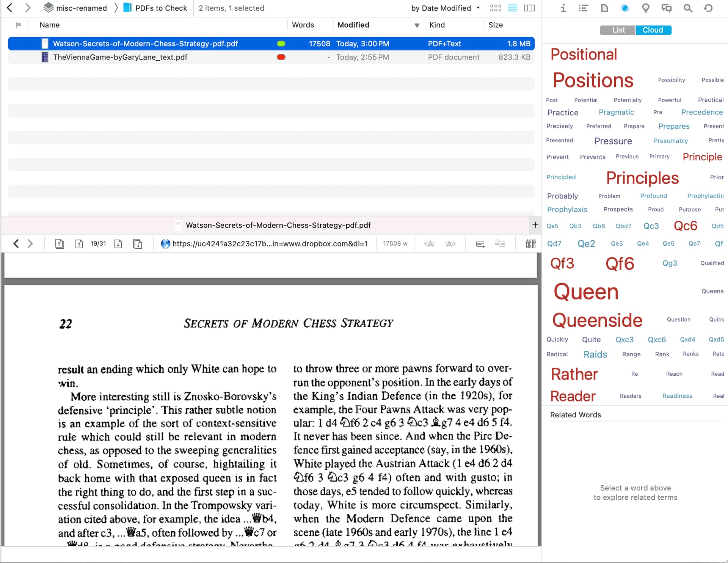The image size is (728, 563).
Task: Show the See Also lightbulb inspector
Action: point(645,8)
